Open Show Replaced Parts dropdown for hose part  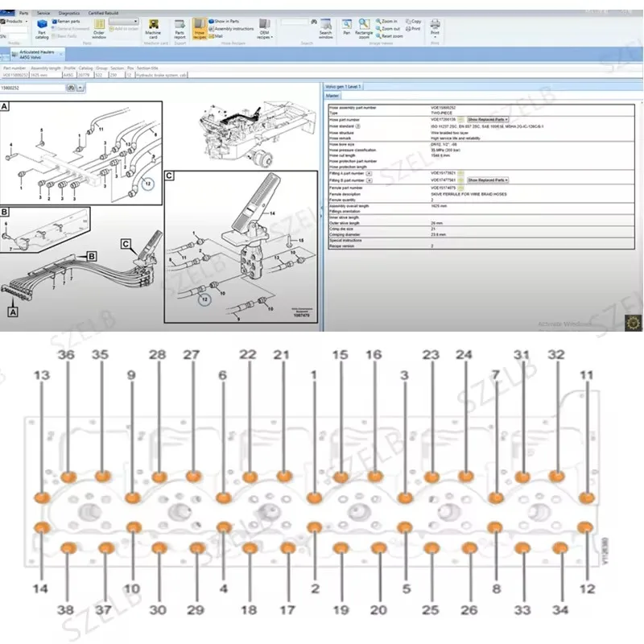click(488, 119)
